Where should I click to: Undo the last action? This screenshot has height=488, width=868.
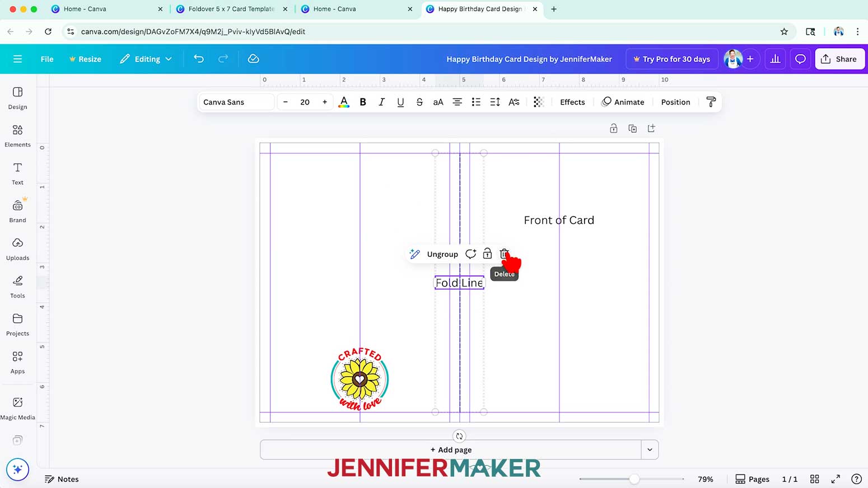(198, 59)
